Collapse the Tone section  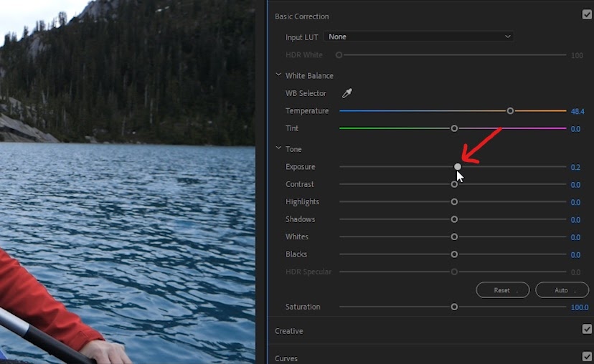coord(278,148)
